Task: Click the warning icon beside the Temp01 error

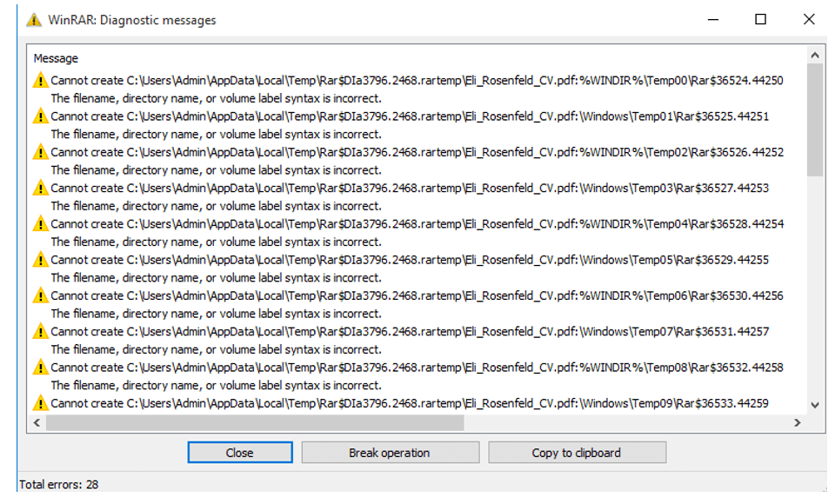Action: [39, 116]
